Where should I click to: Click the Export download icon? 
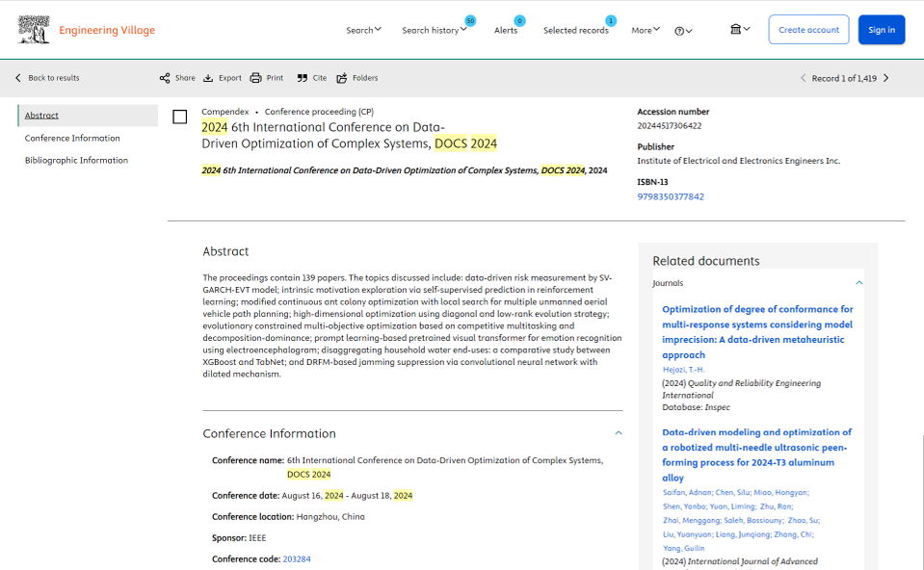point(208,78)
